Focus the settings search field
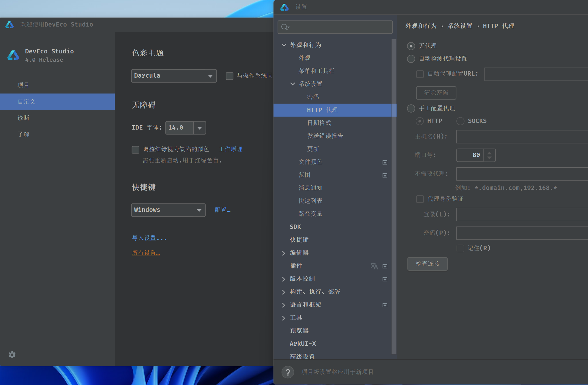The width and height of the screenshot is (588, 385). [335, 27]
